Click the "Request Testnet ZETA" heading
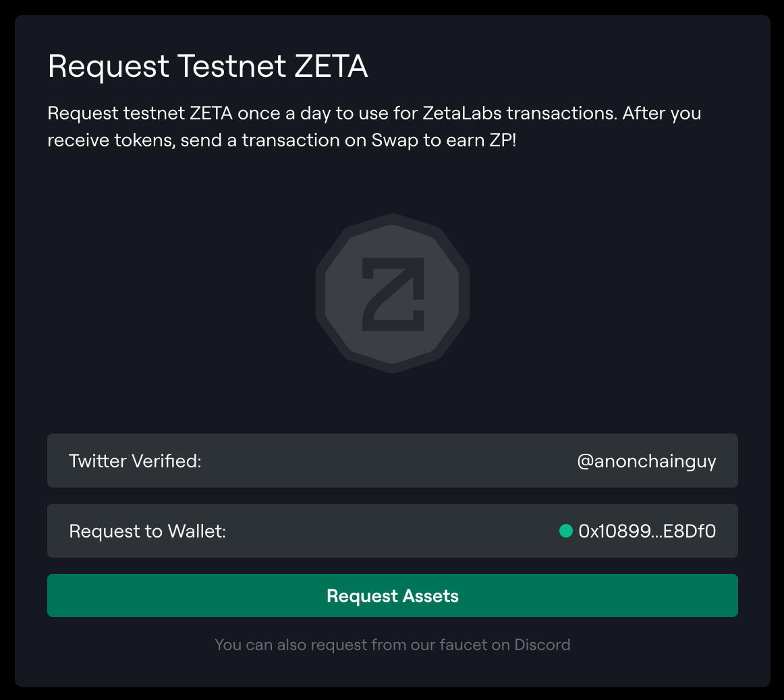784x700 pixels. click(208, 67)
